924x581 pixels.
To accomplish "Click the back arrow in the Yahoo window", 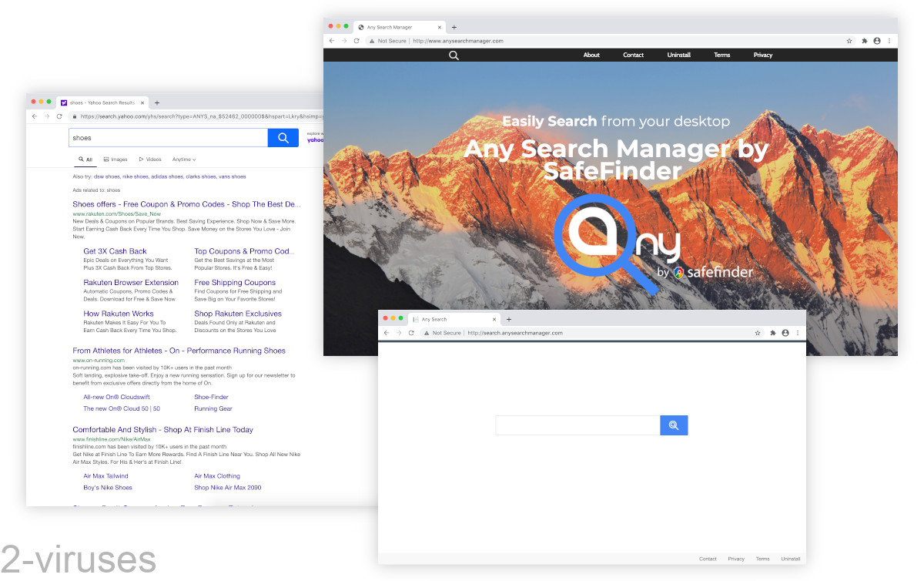I will [34, 116].
